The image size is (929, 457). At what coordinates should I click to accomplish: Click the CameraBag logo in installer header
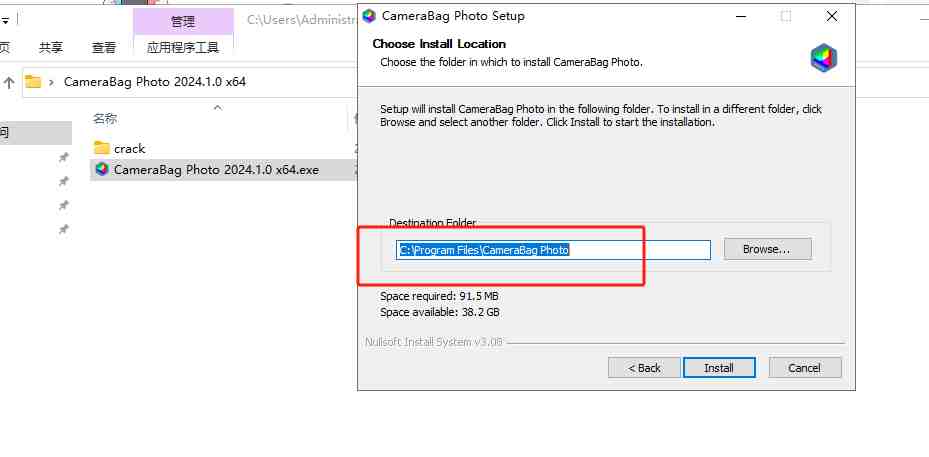coord(823,58)
